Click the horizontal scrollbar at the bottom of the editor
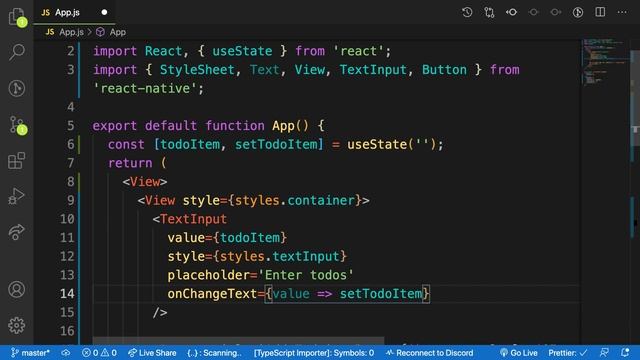 [x=238, y=340]
